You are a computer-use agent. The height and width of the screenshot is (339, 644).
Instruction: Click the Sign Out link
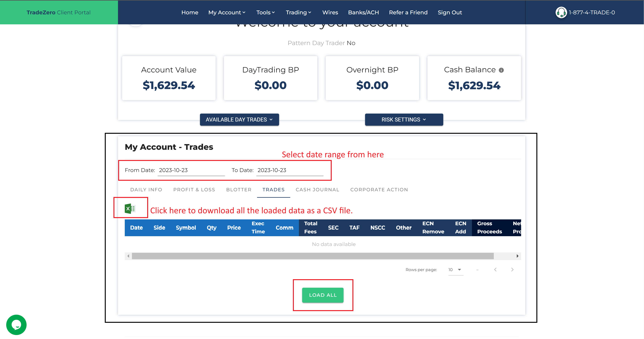tap(449, 12)
